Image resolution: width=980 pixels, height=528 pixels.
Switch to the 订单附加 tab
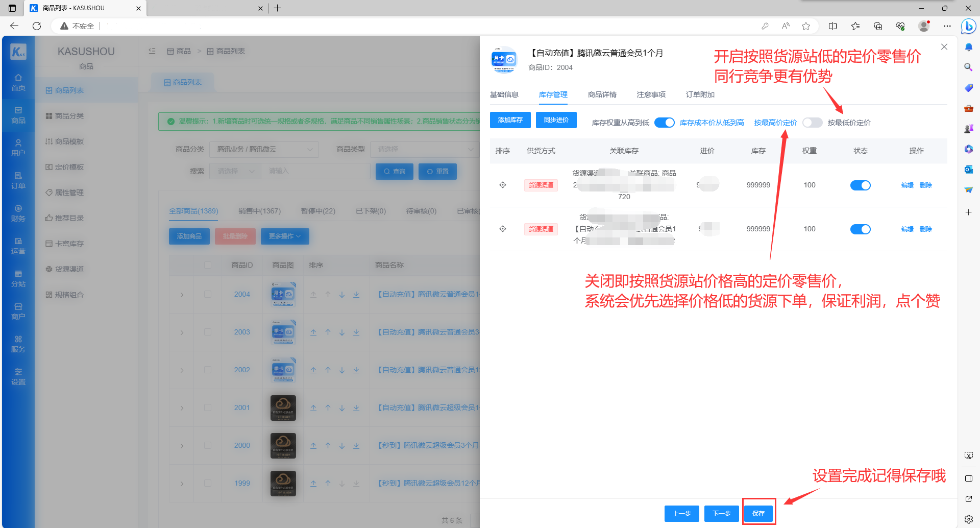[700, 94]
